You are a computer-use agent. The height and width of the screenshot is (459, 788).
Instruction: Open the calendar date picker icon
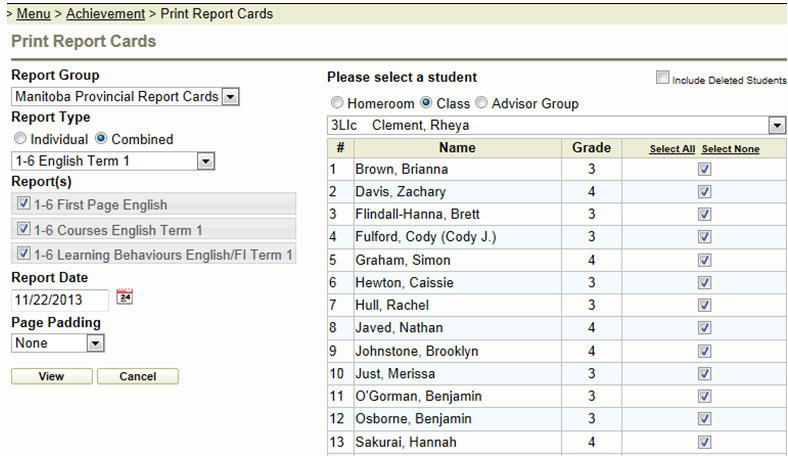[125, 297]
